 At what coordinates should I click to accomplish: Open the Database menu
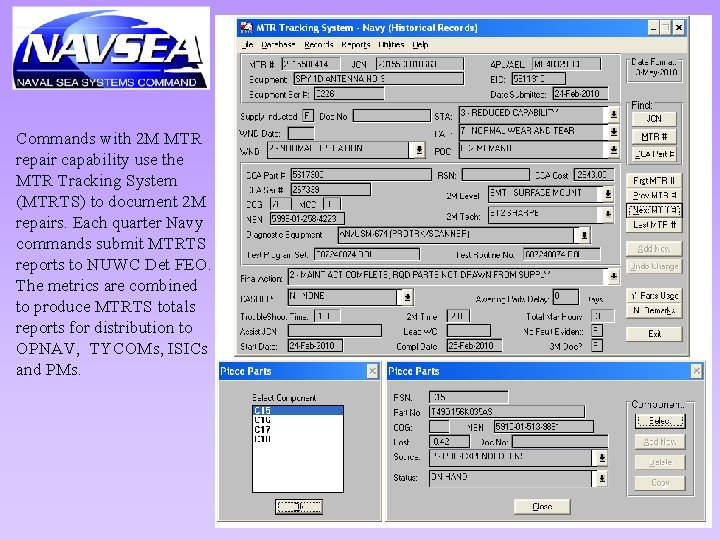278,45
